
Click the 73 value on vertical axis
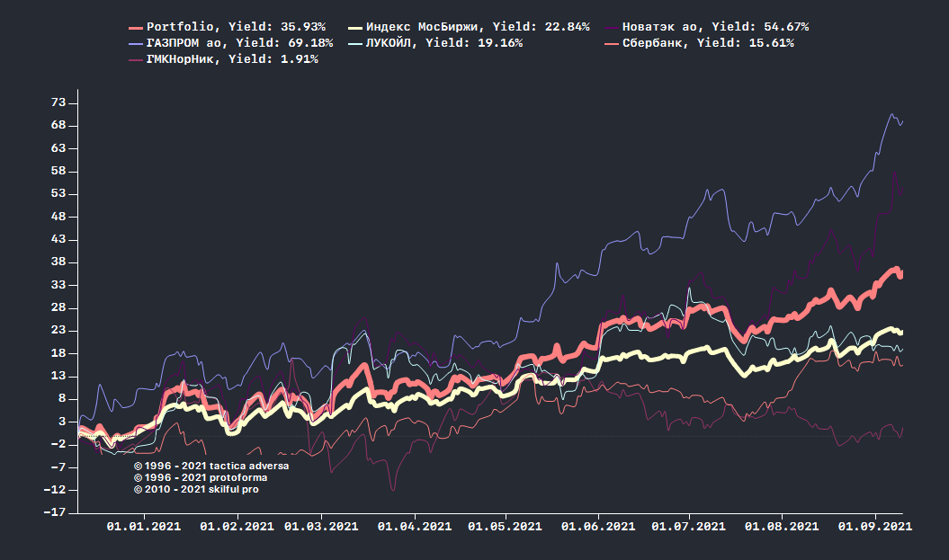coord(59,102)
